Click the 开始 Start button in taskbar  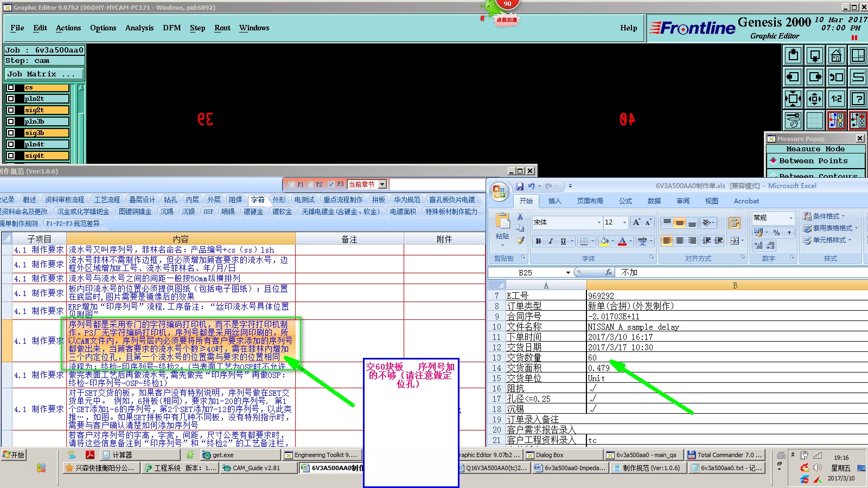[14, 455]
